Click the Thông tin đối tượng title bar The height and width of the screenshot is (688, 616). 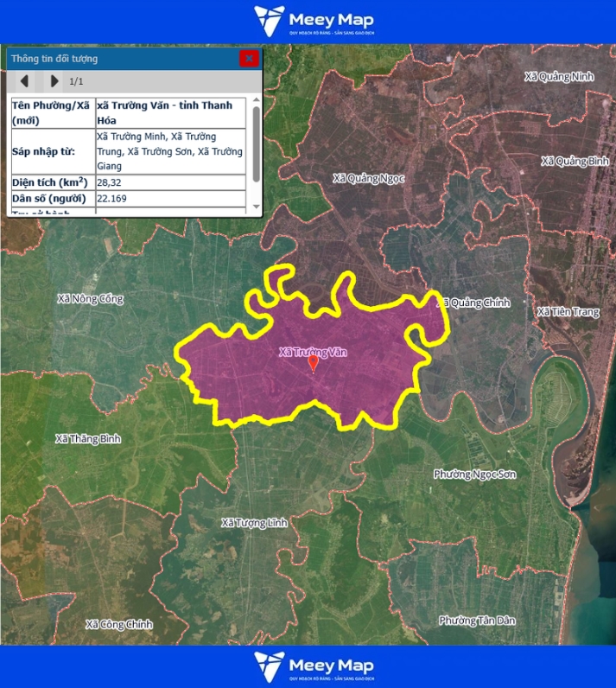click(121, 59)
